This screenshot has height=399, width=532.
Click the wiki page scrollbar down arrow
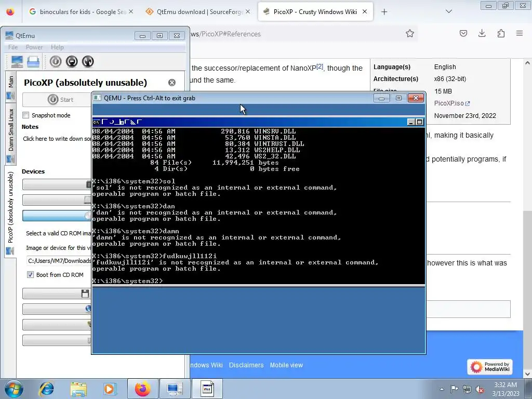pos(527,374)
